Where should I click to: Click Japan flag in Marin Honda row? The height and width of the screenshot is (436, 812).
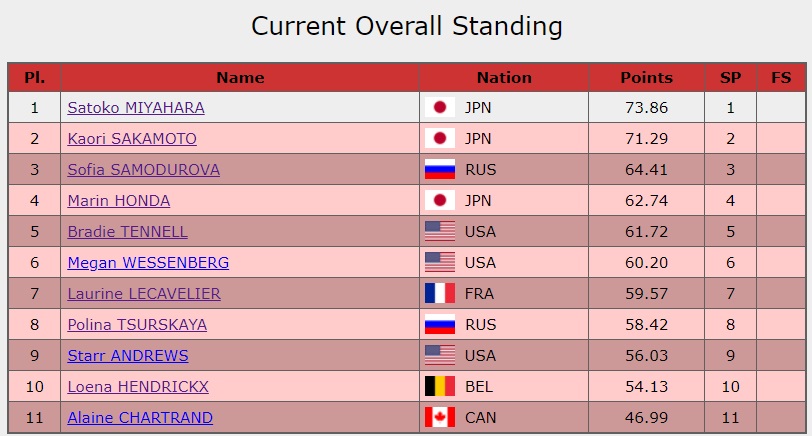[x=439, y=201]
